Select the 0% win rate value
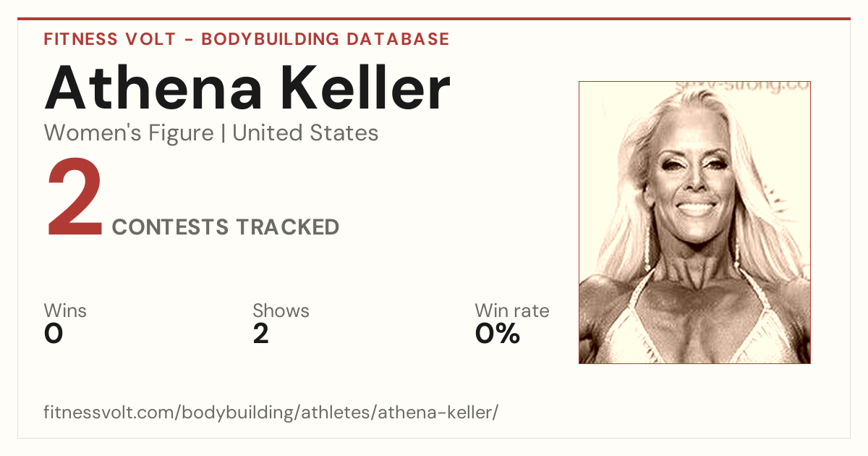The width and height of the screenshot is (868, 456). (x=498, y=334)
